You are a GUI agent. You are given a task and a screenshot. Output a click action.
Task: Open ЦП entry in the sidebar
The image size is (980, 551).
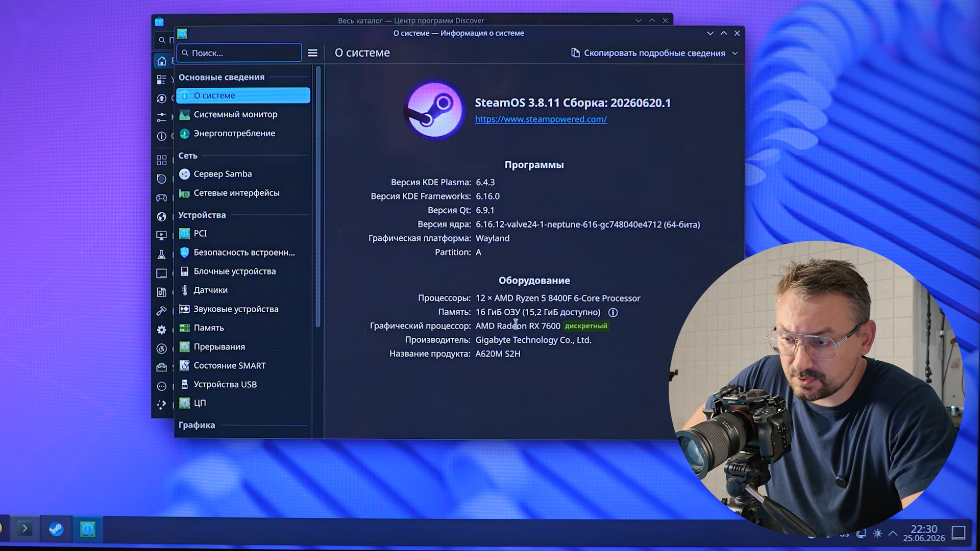pyautogui.click(x=243, y=403)
